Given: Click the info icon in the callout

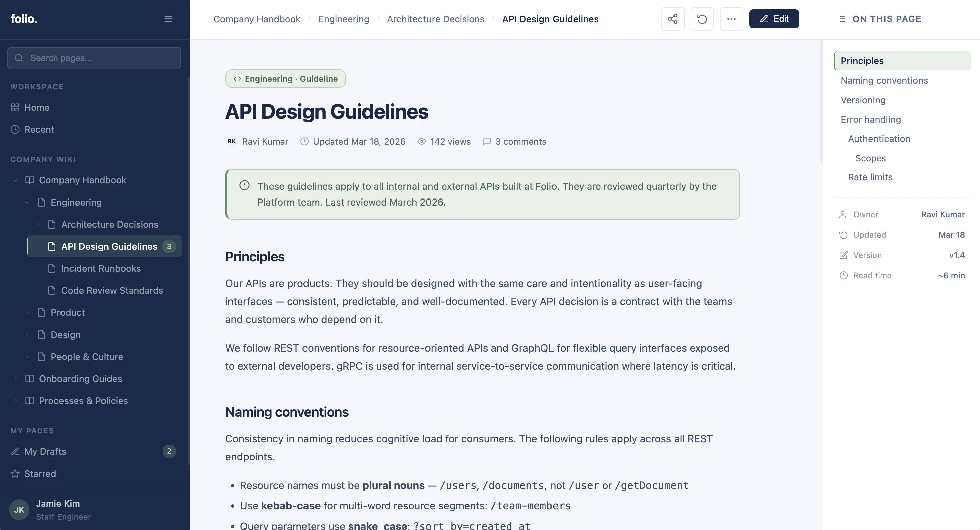Looking at the screenshot, I should tap(244, 185).
